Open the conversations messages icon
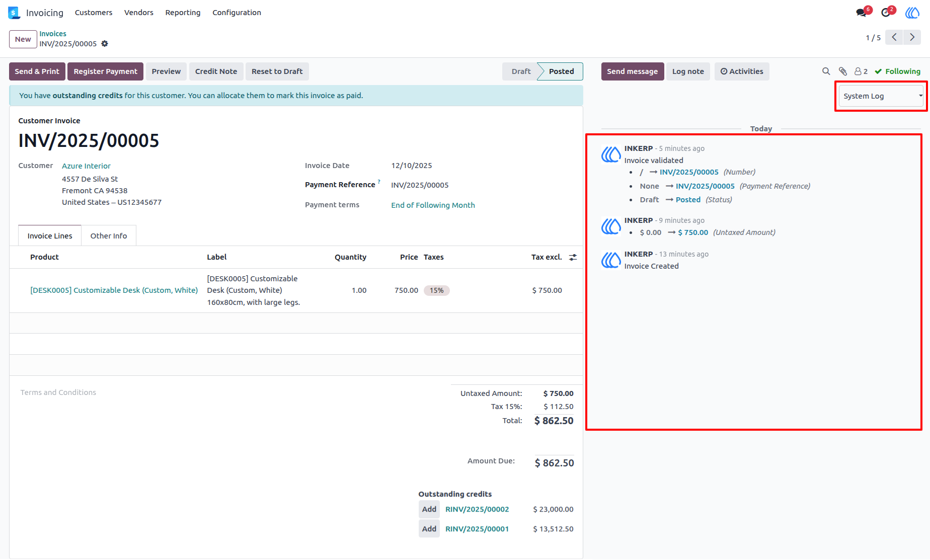The height and width of the screenshot is (560, 930). click(x=862, y=13)
